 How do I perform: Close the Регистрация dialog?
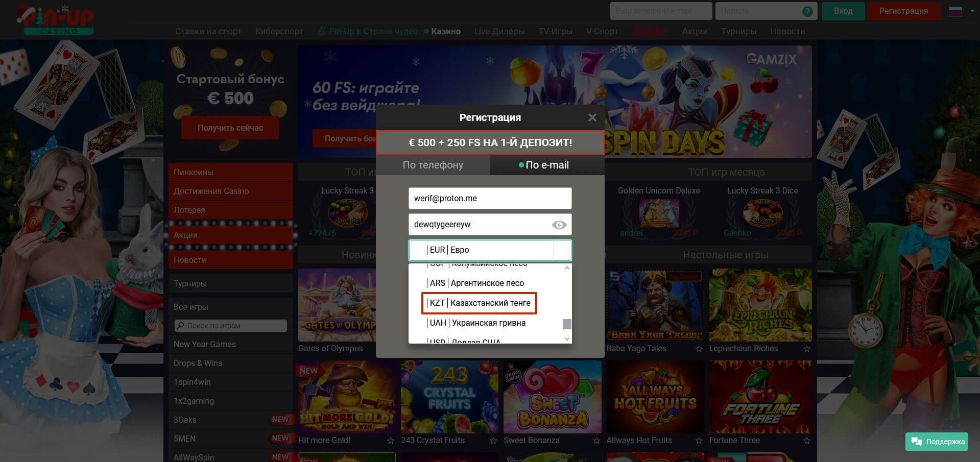pyautogui.click(x=592, y=117)
